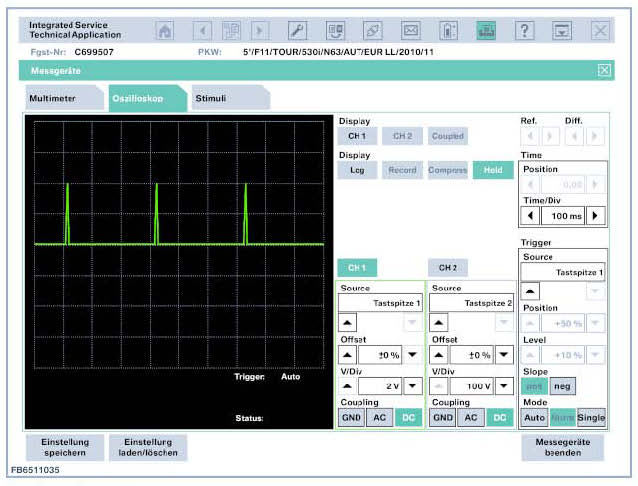Click the forward arrow in toolbar
The image size is (638, 486).
pyautogui.click(x=260, y=31)
